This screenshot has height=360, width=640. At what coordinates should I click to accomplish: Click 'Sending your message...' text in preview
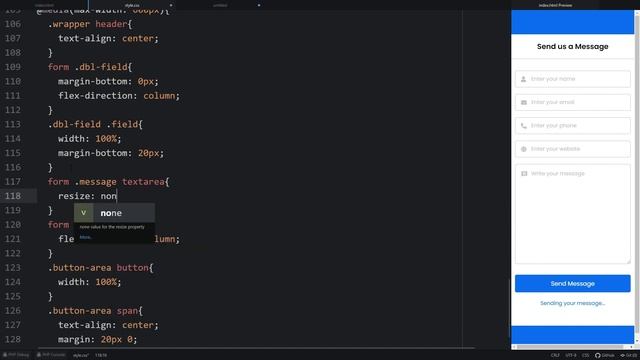[572, 303]
